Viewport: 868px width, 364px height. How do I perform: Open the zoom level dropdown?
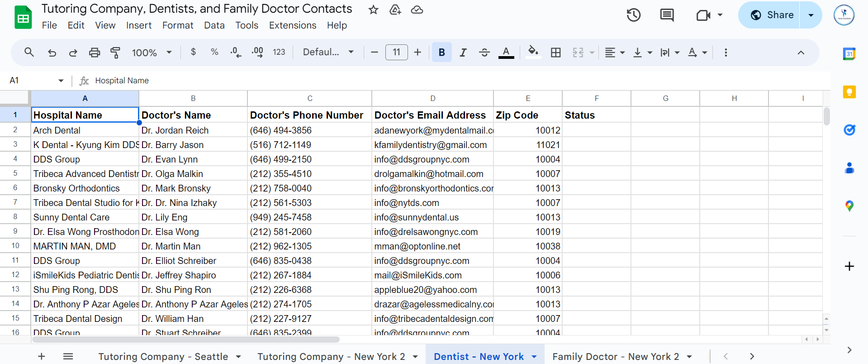click(152, 53)
